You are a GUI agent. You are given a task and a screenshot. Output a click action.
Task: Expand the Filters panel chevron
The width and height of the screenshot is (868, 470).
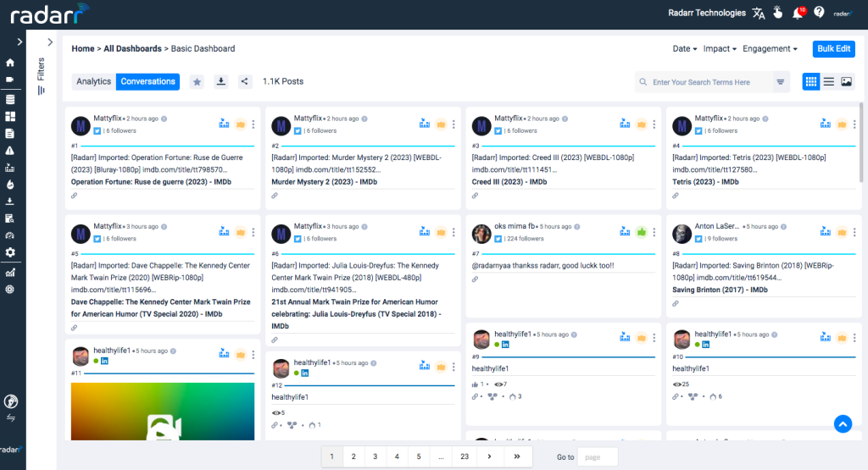click(x=50, y=42)
